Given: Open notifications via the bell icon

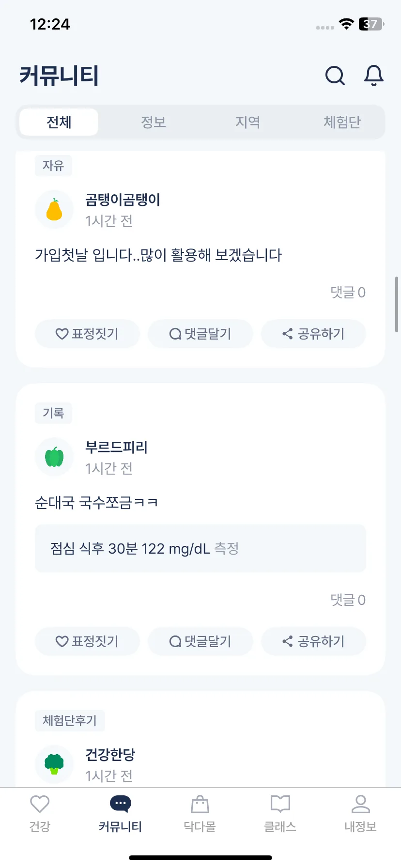Looking at the screenshot, I should pos(374,76).
